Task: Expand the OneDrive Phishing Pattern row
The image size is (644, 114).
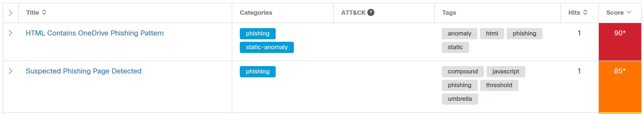Action: click(x=10, y=33)
